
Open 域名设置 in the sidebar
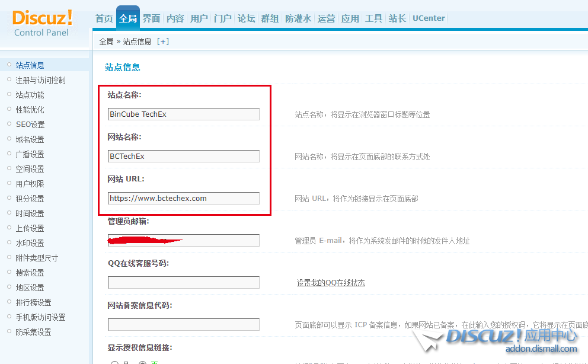[x=30, y=139]
